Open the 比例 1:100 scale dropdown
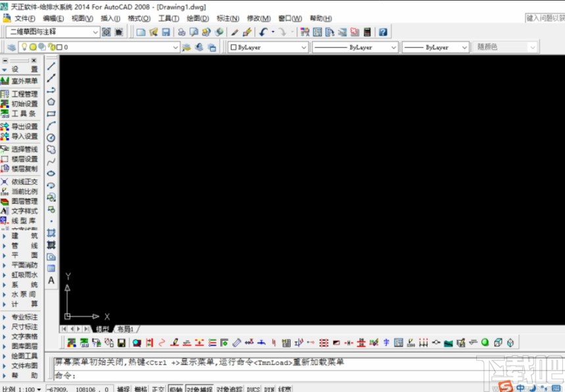Image resolution: width=565 pixels, height=392 pixels. [x=21, y=389]
